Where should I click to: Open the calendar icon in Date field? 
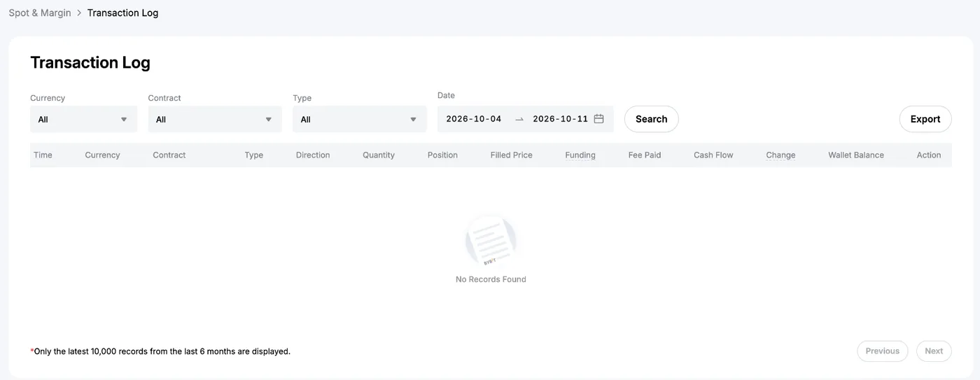[598, 119]
